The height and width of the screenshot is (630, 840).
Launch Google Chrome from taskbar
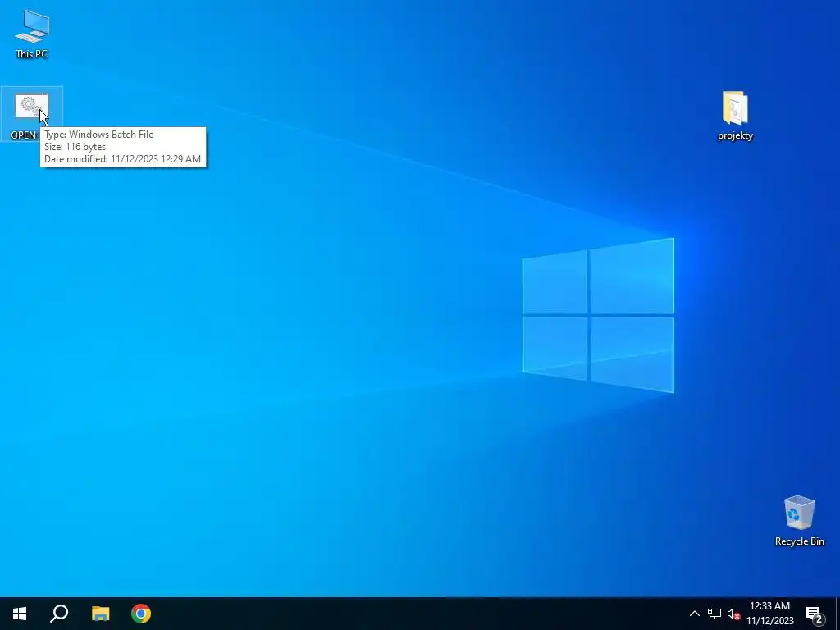coord(141,614)
